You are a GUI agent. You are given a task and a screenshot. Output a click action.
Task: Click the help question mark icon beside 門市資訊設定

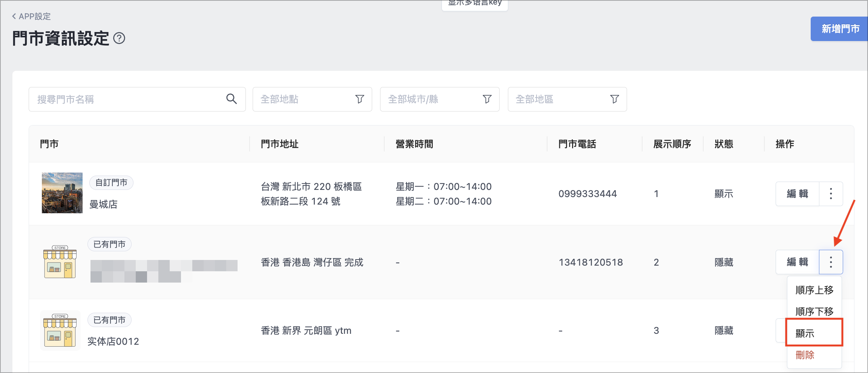tap(119, 38)
